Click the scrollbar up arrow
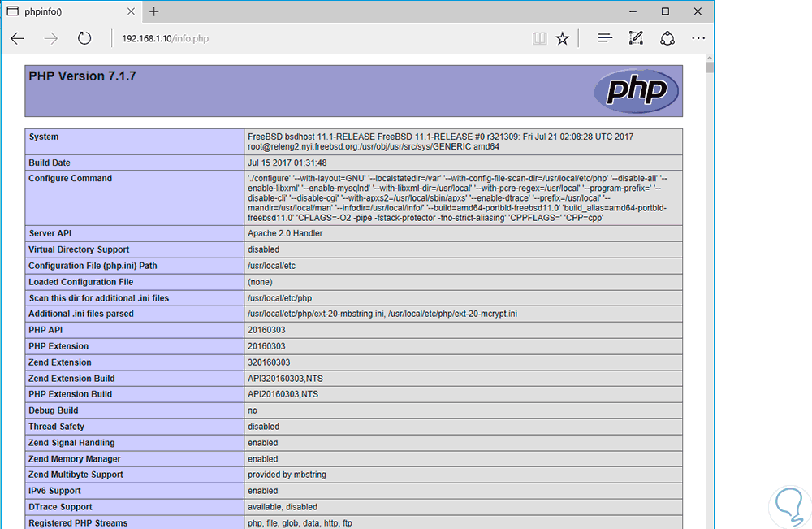 [710, 58]
